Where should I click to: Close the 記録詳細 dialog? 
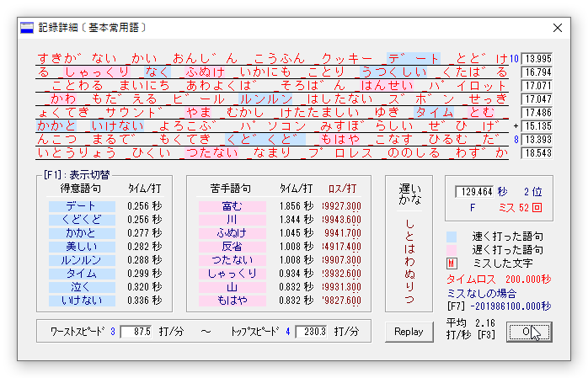point(557,28)
